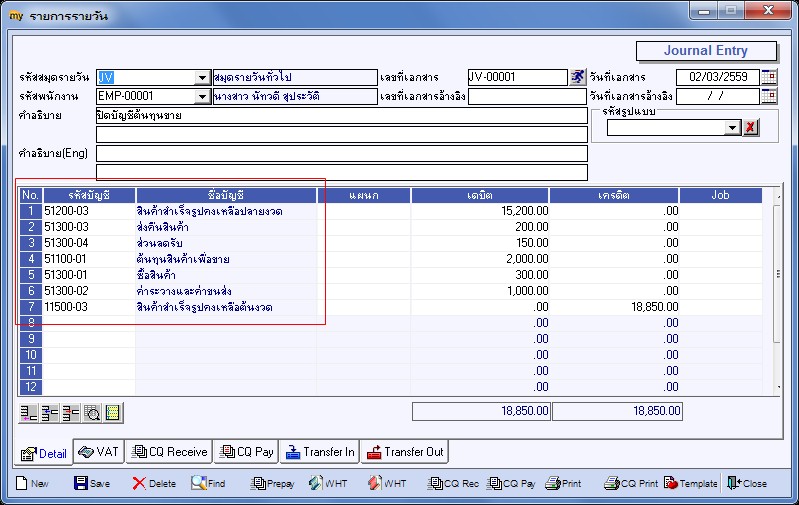Click the delete row icon with red arrow

pyautogui.click(x=71, y=413)
